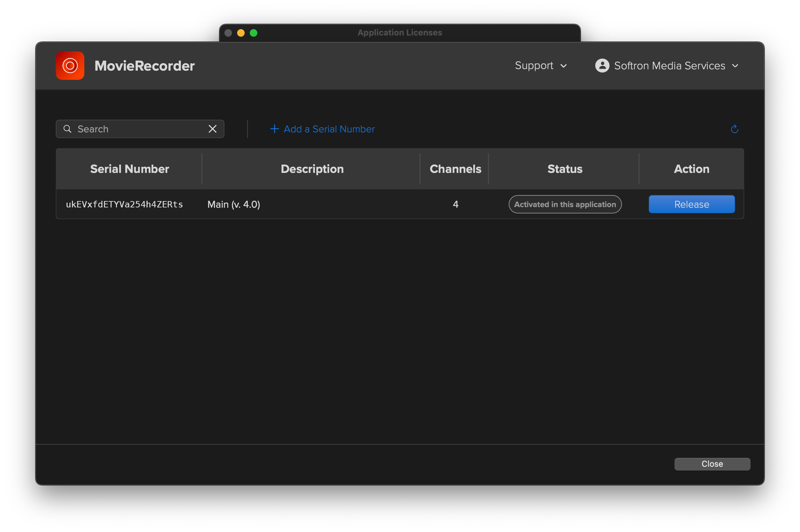Viewport: 800px width, 532px height.
Task: Expand the Softron Media Services account menu
Action: [x=667, y=66]
